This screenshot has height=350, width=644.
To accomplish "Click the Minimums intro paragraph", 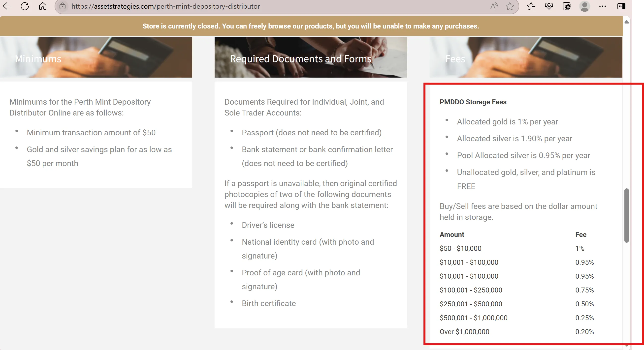I will point(80,107).
